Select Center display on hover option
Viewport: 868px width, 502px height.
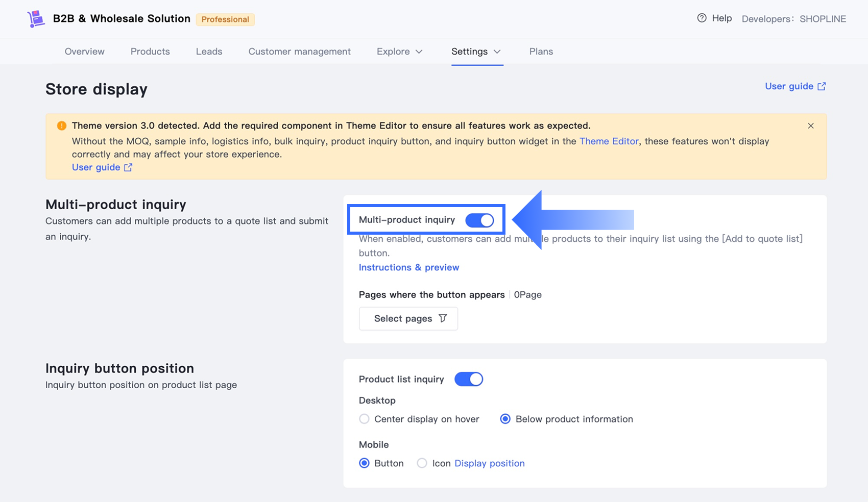coord(364,419)
